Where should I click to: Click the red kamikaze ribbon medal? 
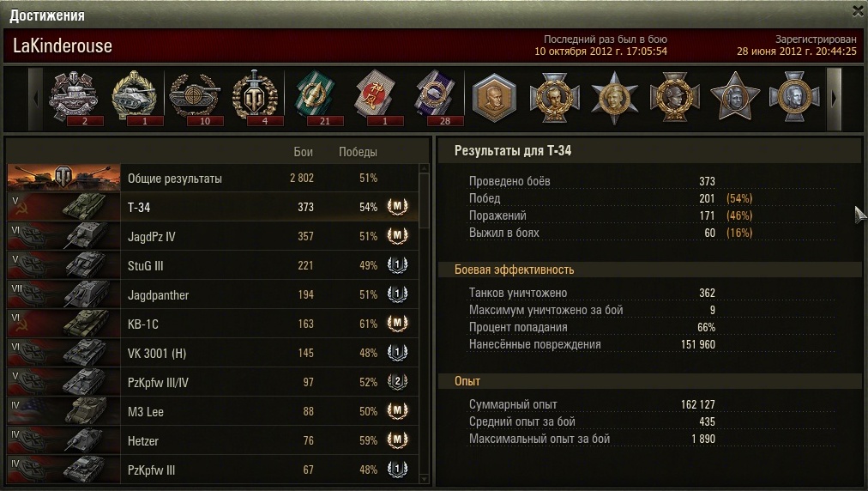[x=375, y=97]
